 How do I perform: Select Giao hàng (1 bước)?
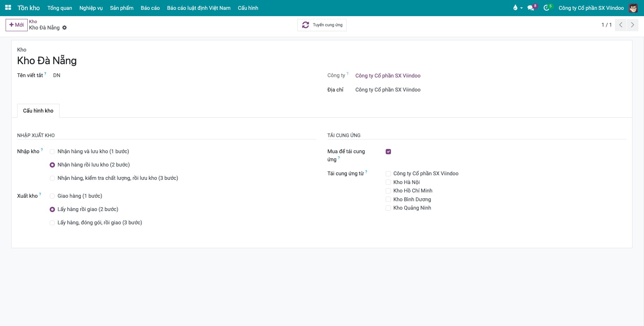tap(52, 196)
